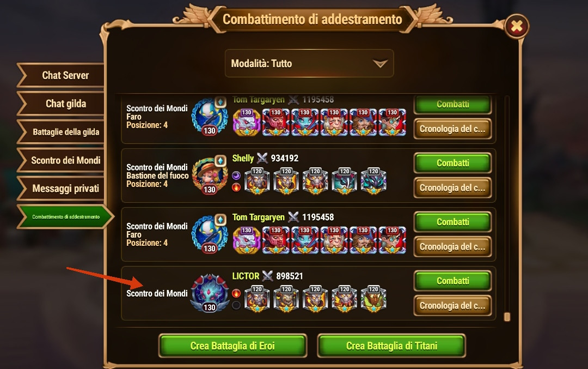Click the pink dragon pet in bottom Tom Targaryen team
The height and width of the screenshot is (369, 588).
247,240
